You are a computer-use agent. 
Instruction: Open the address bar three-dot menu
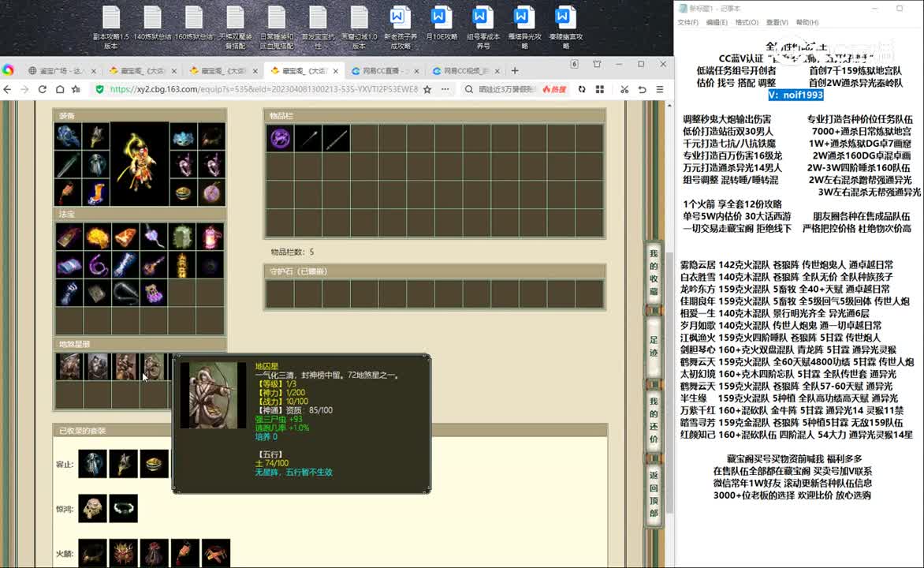445,89
